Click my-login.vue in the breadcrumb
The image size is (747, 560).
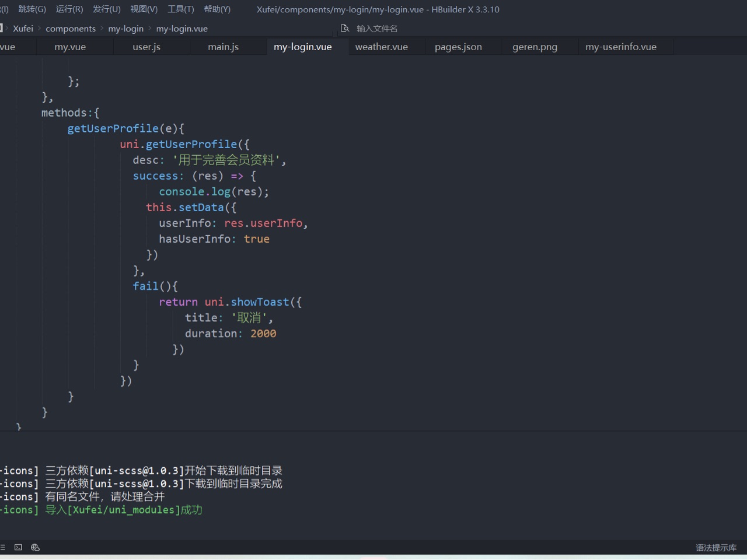182,29
